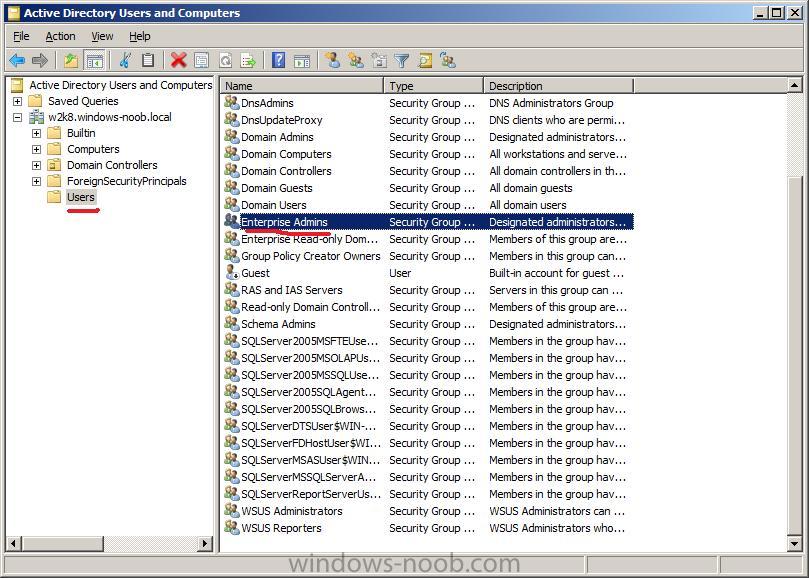Expand the Saved Queries node

click(x=17, y=101)
